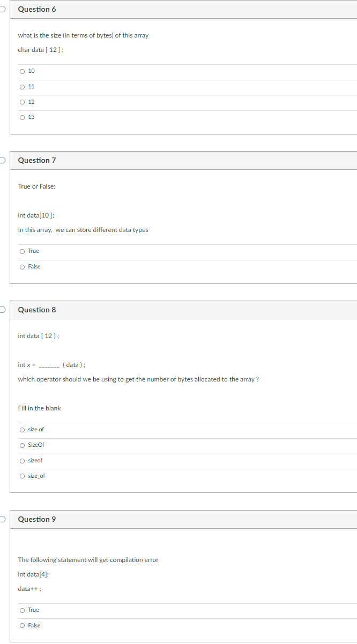Select answer 12 for Question 6
Viewport: 357px width, 644px height.
coord(22,102)
